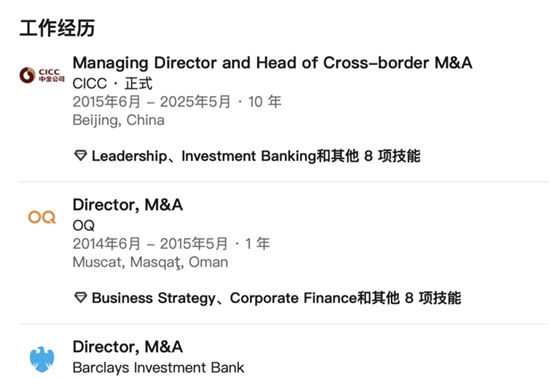The width and height of the screenshot is (550, 378).
Task: Click the OQ company name text
Action: 83,225
